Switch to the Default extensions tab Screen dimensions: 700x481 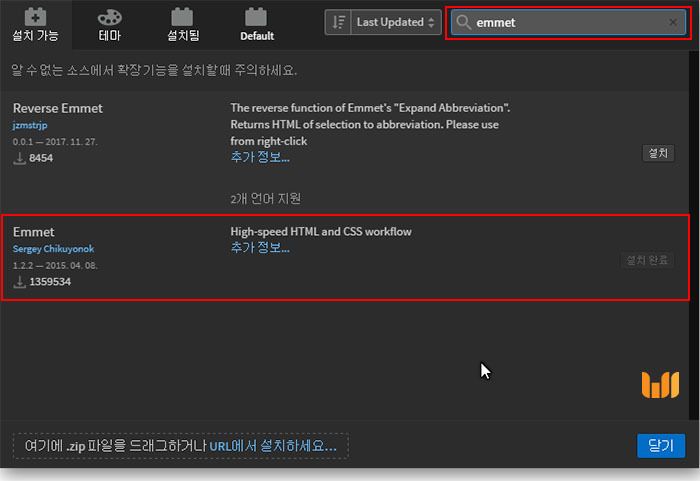(257, 25)
